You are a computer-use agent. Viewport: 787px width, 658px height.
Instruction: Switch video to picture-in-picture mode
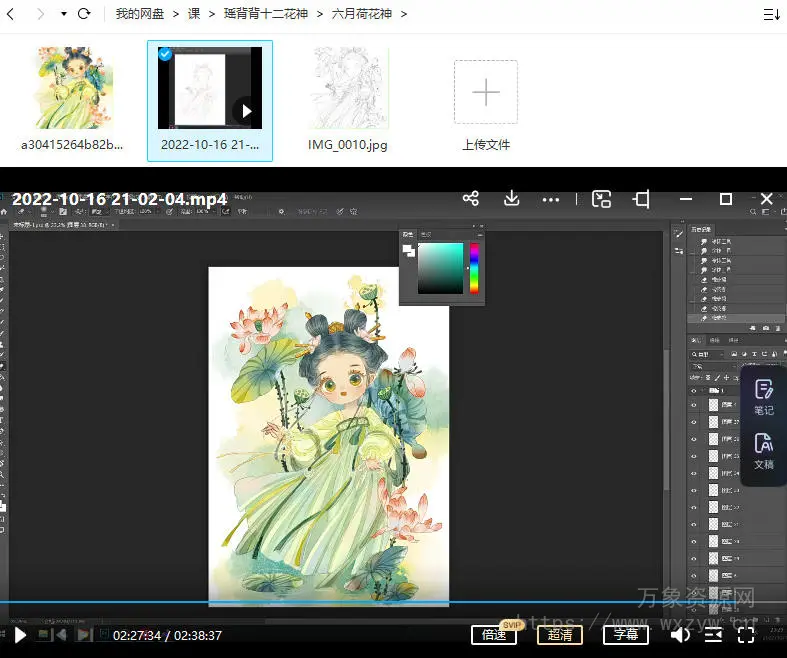pyautogui.click(x=601, y=199)
